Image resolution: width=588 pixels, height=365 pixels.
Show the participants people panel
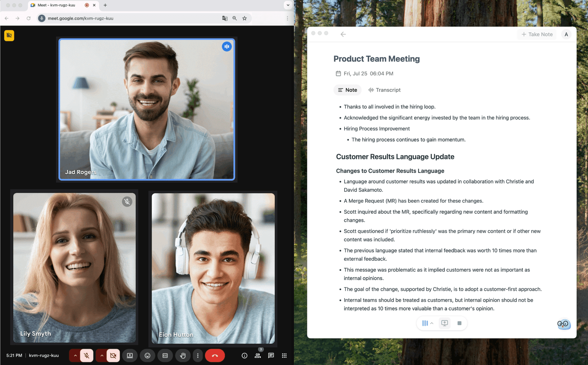click(258, 356)
